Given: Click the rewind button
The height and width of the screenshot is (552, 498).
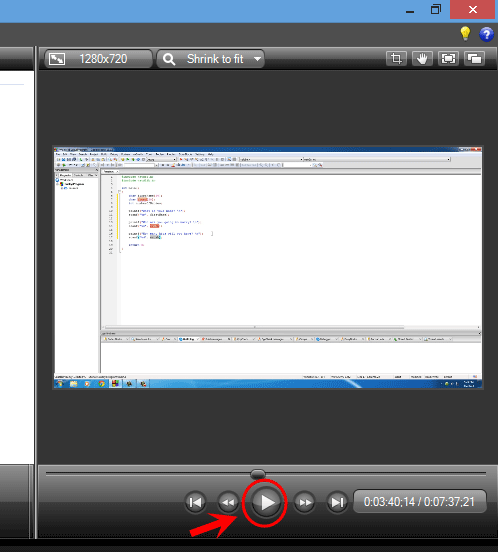Looking at the screenshot, I should 228,502.
